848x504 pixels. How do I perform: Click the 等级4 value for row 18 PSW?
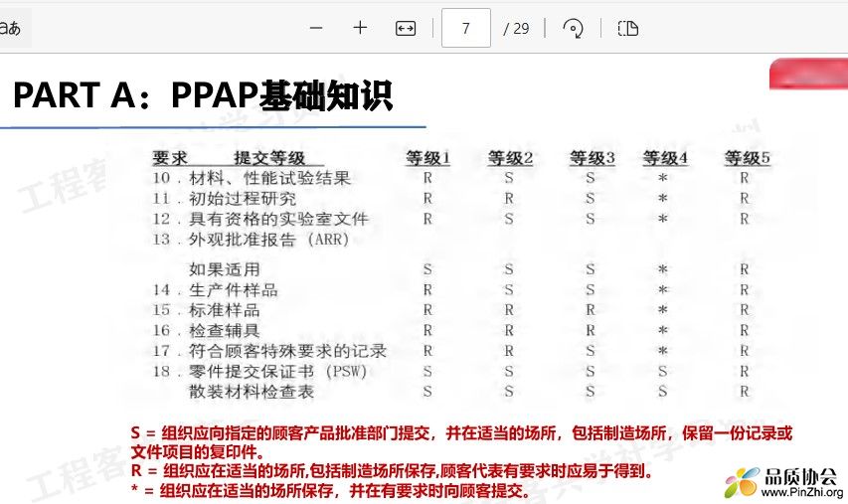[663, 372]
